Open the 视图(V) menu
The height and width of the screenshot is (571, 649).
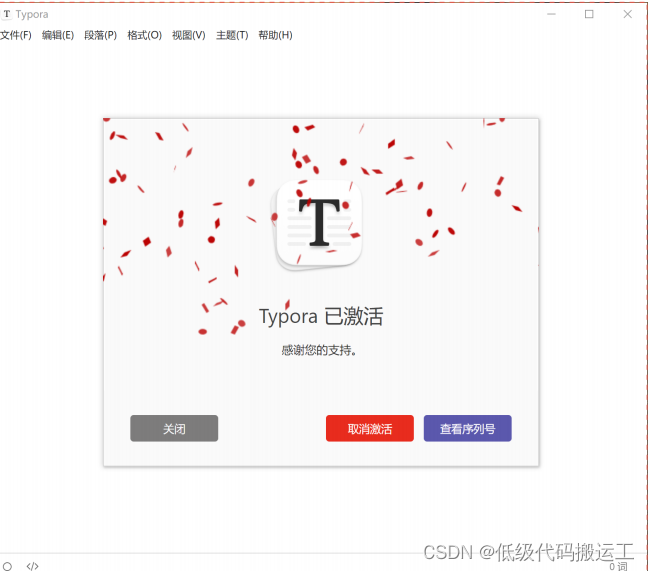[189, 35]
